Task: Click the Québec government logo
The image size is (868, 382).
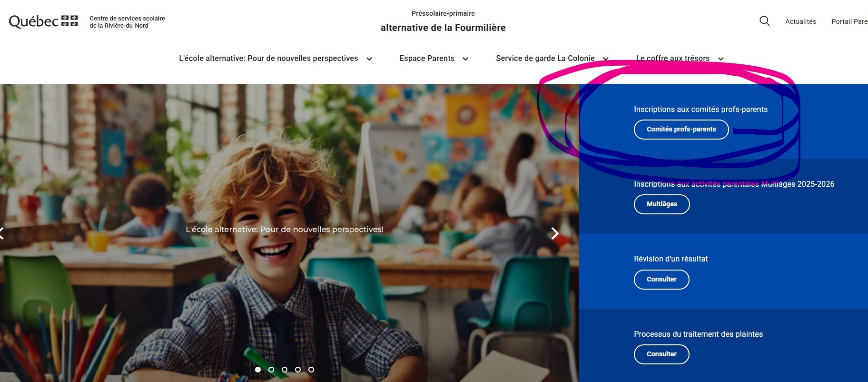Action: tap(43, 21)
